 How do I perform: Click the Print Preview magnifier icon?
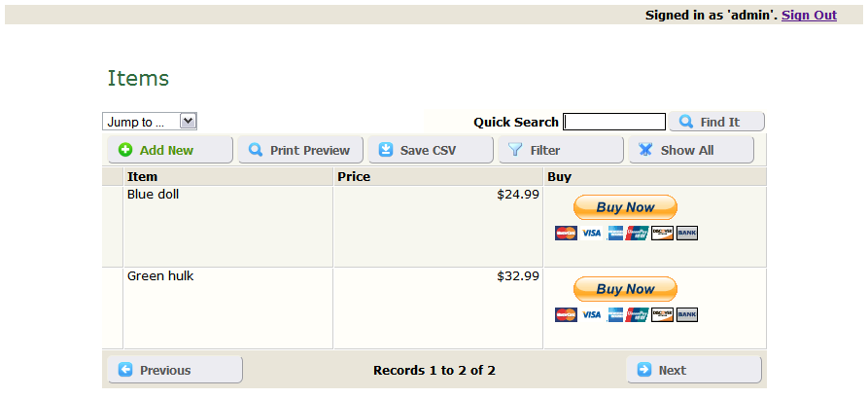tap(256, 150)
